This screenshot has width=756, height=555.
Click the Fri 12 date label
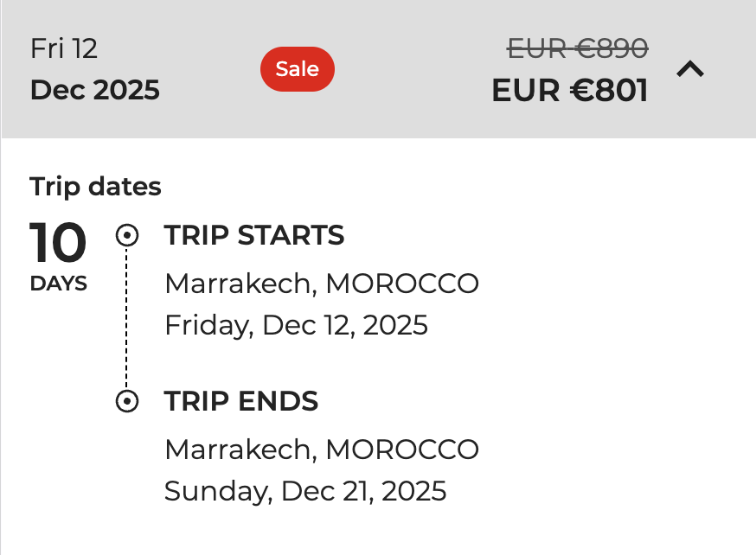tap(64, 49)
